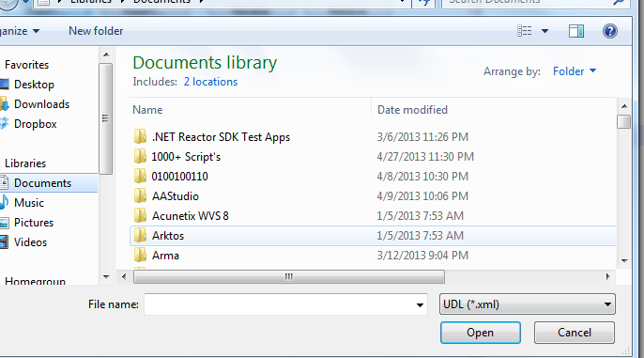
Task: Open the UDL (*.xml) file type dropdown
Action: [528, 304]
